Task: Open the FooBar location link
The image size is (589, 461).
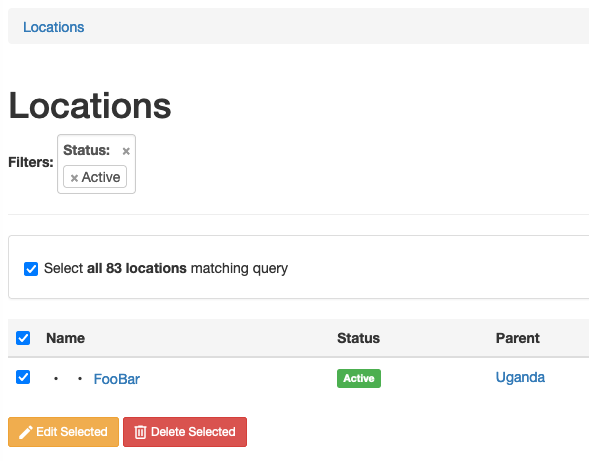Action: point(116,379)
